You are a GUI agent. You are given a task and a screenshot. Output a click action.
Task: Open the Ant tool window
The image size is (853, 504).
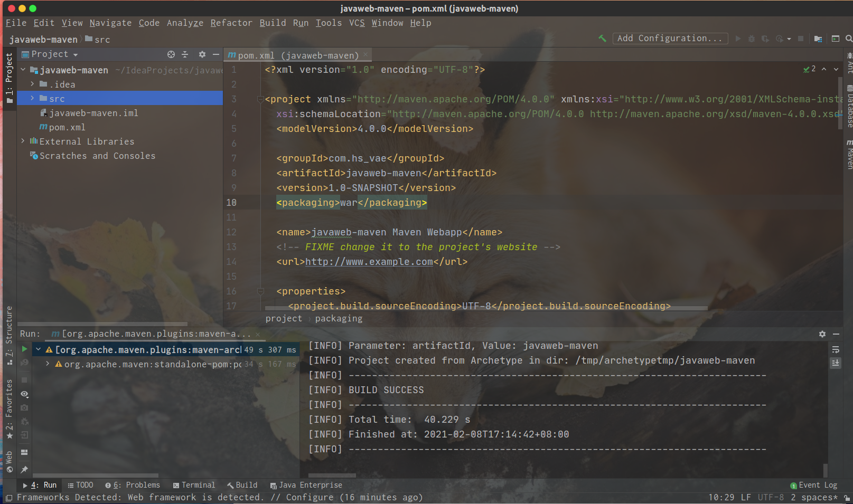(849, 62)
